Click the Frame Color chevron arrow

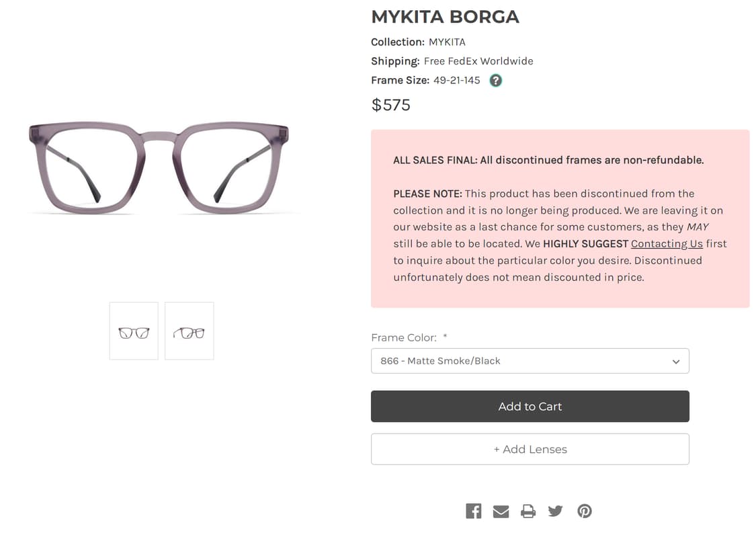(676, 361)
